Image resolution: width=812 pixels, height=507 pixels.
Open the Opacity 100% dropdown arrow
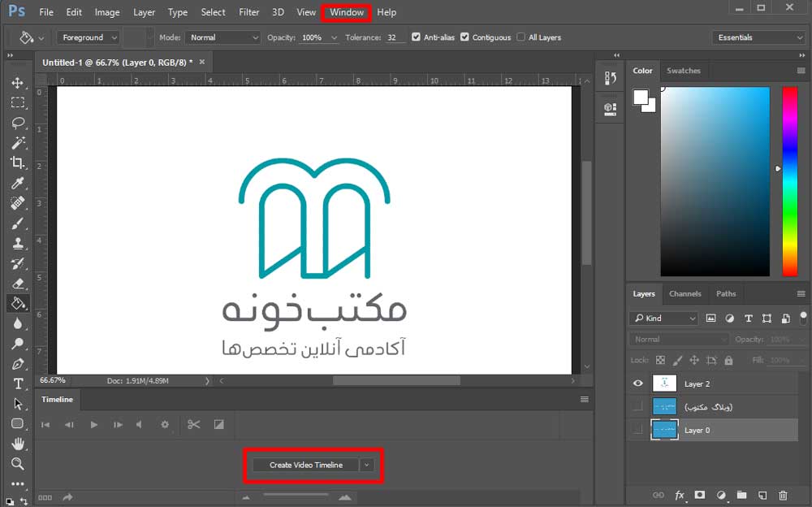pyautogui.click(x=334, y=37)
